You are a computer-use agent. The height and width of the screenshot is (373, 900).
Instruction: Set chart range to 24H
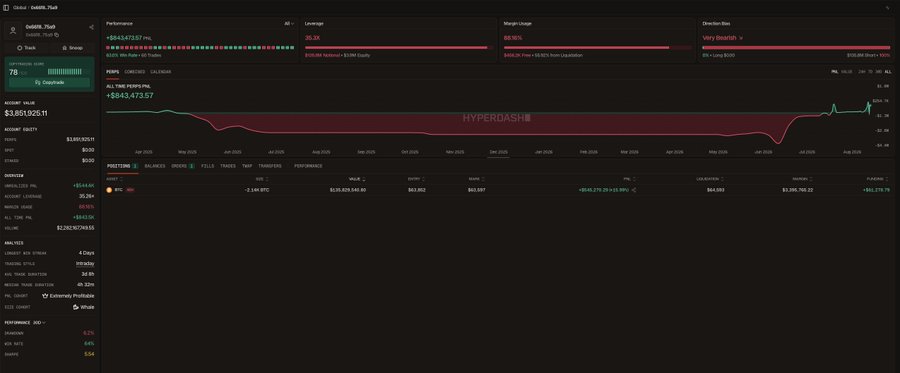(862, 72)
